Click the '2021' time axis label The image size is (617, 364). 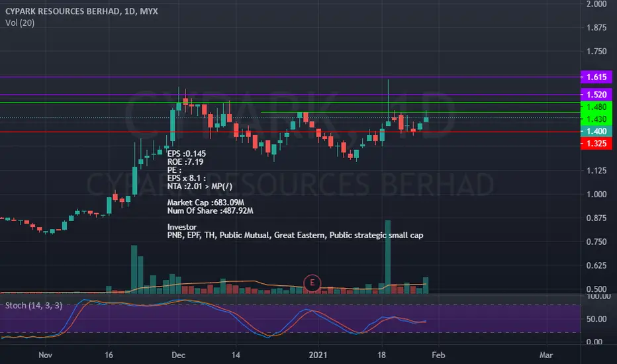[318, 355]
